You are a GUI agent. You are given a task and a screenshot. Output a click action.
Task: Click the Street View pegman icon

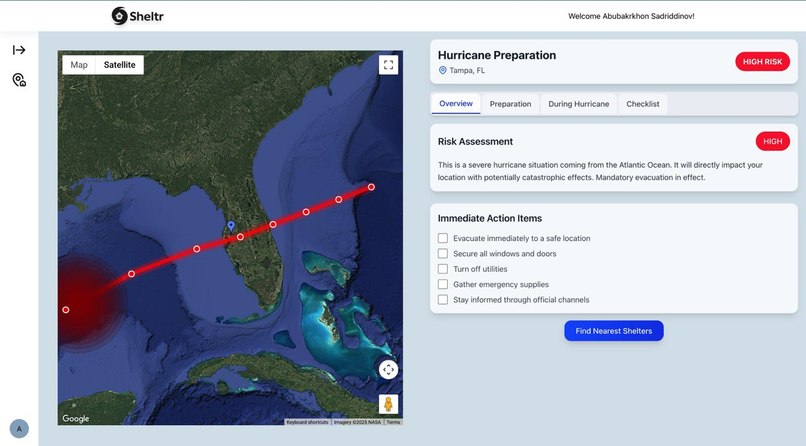388,404
